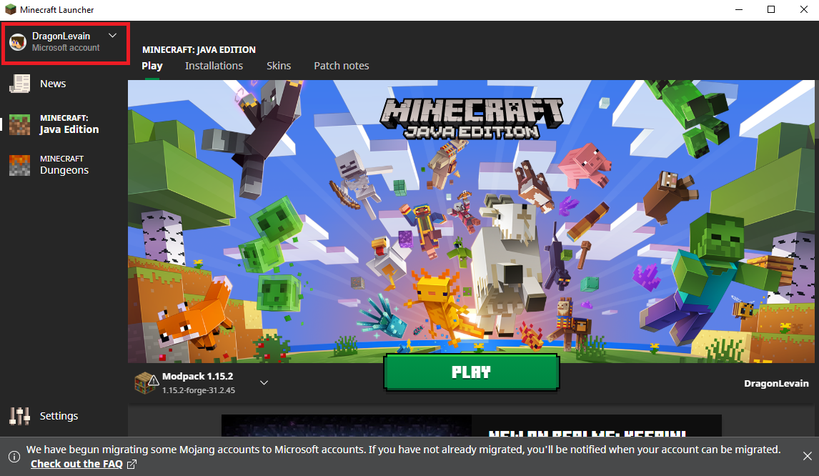Switch to the Patch notes tab
The height and width of the screenshot is (476, 819).
[x=341, y=66]
